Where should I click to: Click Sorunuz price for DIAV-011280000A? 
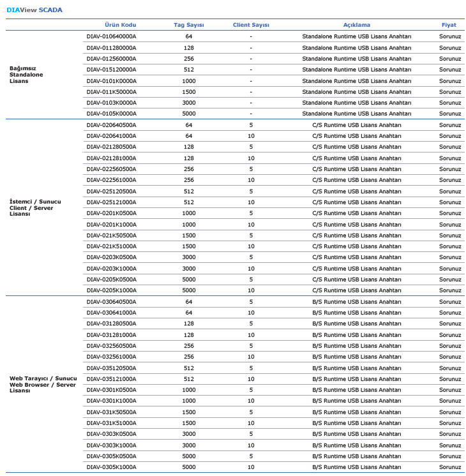coord(450,48)
